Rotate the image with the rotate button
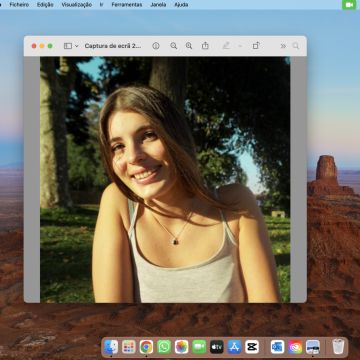360x360 pixels. (x=256, y=46)
